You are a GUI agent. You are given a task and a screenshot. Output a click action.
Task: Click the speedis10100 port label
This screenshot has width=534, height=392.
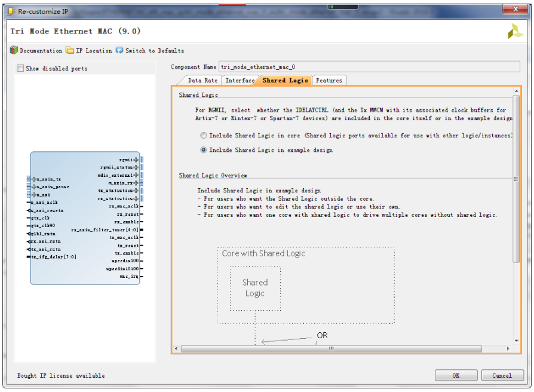(x=122, y=269)
